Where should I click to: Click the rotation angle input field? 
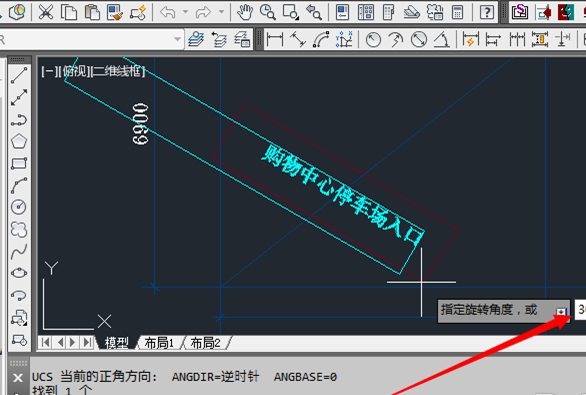[580, 309]
